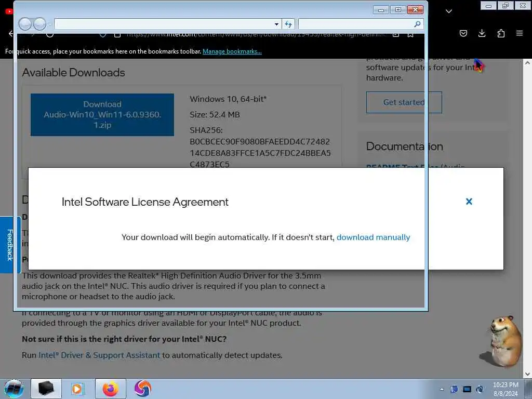The width and height of the screenshot is (532, 399).
Task: Maximize the overlay Explorer window
Action: [x=398, y=10]
